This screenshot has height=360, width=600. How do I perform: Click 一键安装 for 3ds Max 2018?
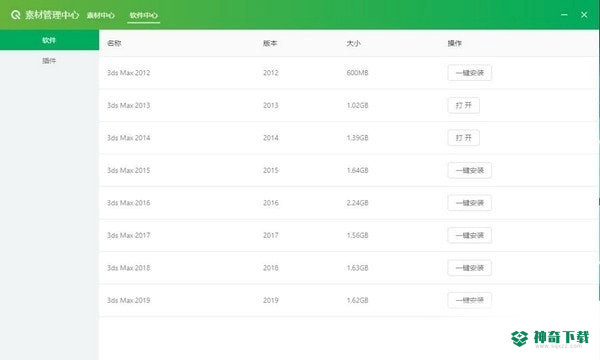(x=470, y=268)
